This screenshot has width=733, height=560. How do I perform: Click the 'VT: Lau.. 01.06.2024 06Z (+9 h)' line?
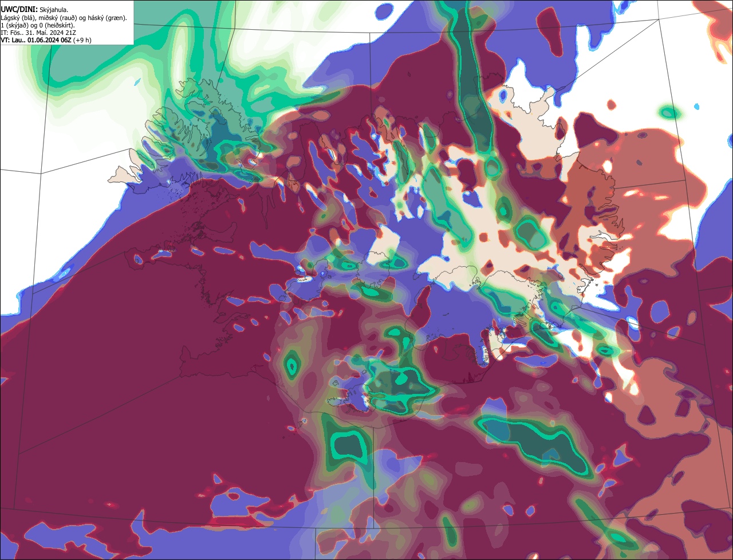(46, 40)
